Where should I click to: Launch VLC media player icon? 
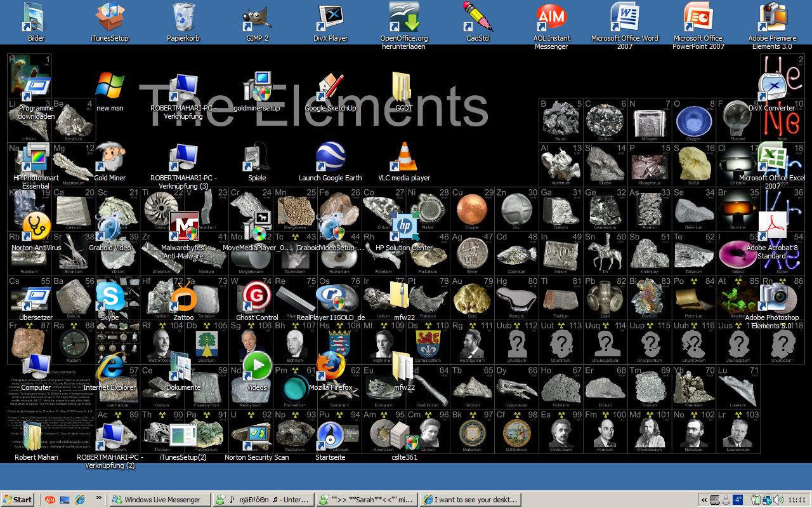click(404, 158)
